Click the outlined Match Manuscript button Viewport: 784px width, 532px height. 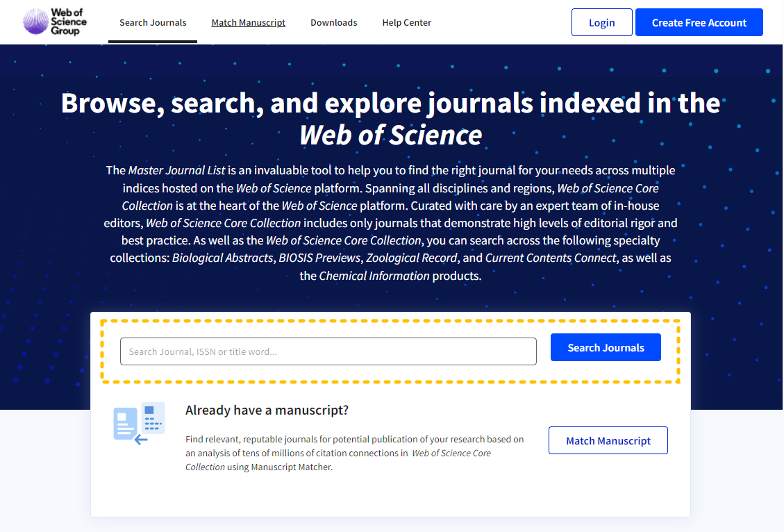tap(608, 440)
